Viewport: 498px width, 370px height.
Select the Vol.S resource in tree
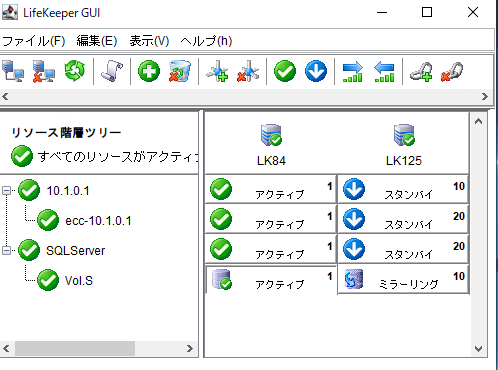click(x=79, y=281)
